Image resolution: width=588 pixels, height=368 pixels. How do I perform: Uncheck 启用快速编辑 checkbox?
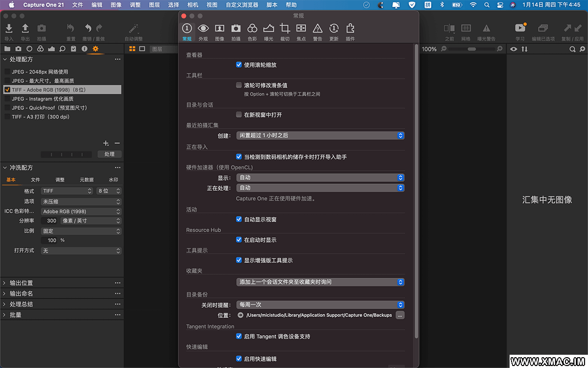[x=239, y=359]
